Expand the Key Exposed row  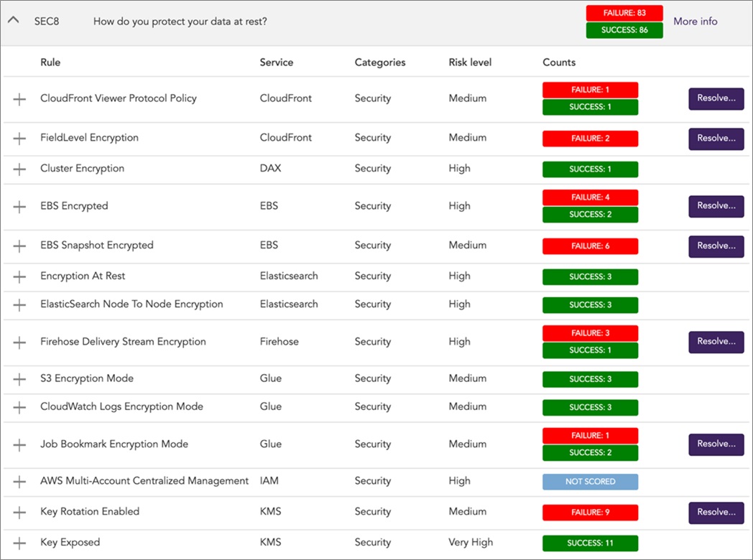coord(19,543)
